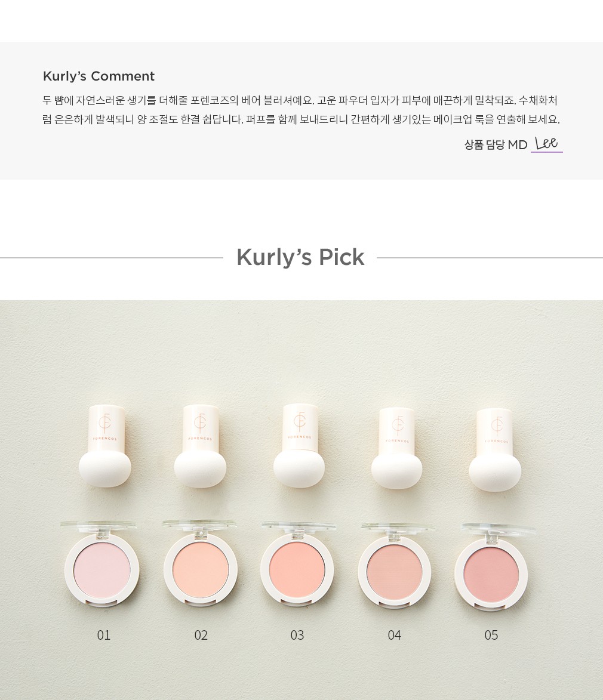Click the shade number 04 label

(395, 635)
